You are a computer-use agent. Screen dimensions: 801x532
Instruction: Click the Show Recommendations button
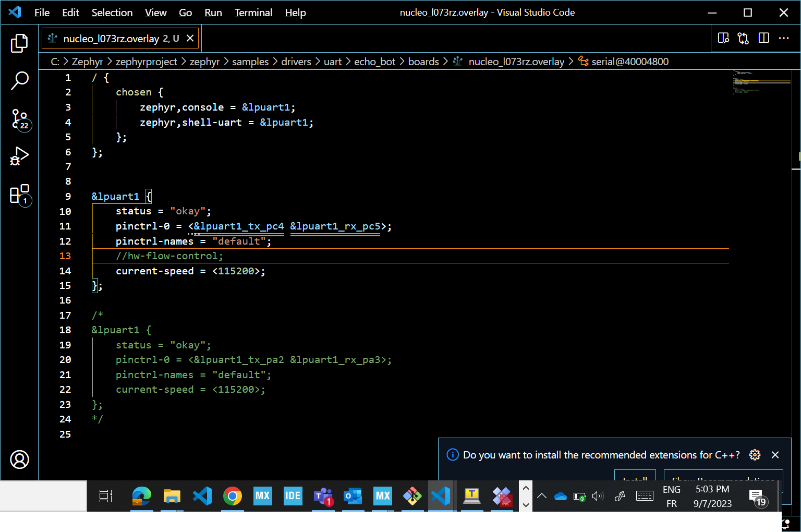tap(722, 479)
